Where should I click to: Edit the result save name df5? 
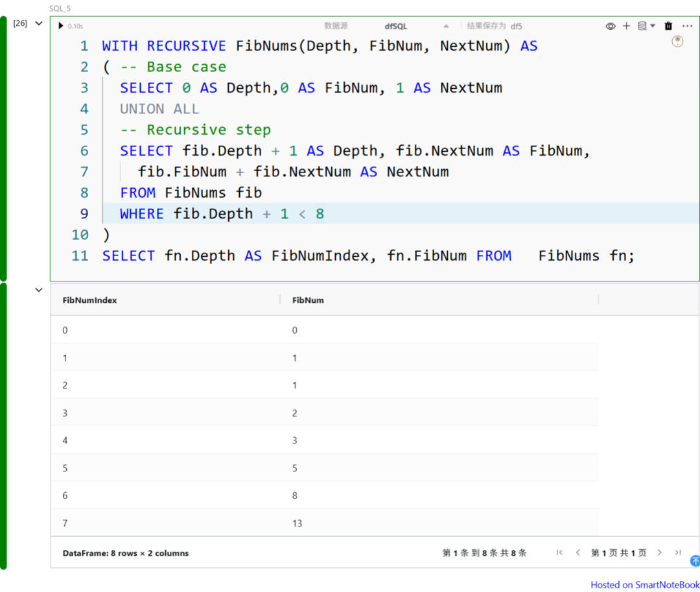pyautogui.click(x=516, y=26)
